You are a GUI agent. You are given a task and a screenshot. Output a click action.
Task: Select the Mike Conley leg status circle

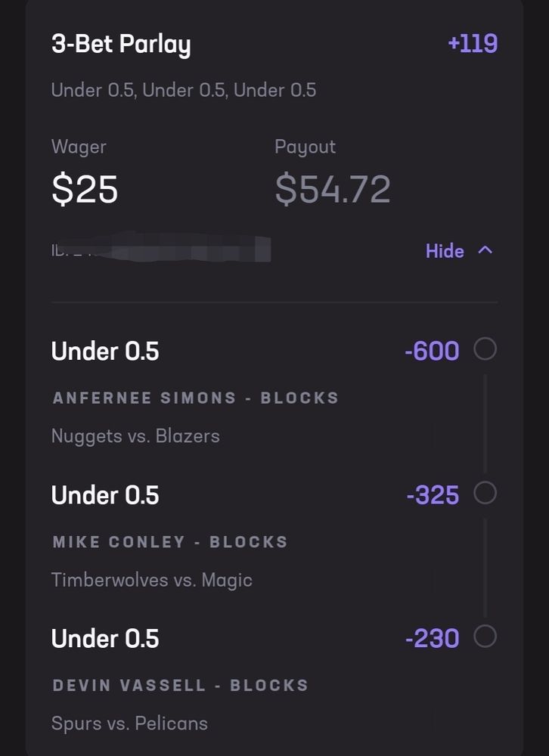tap(485, 493)
